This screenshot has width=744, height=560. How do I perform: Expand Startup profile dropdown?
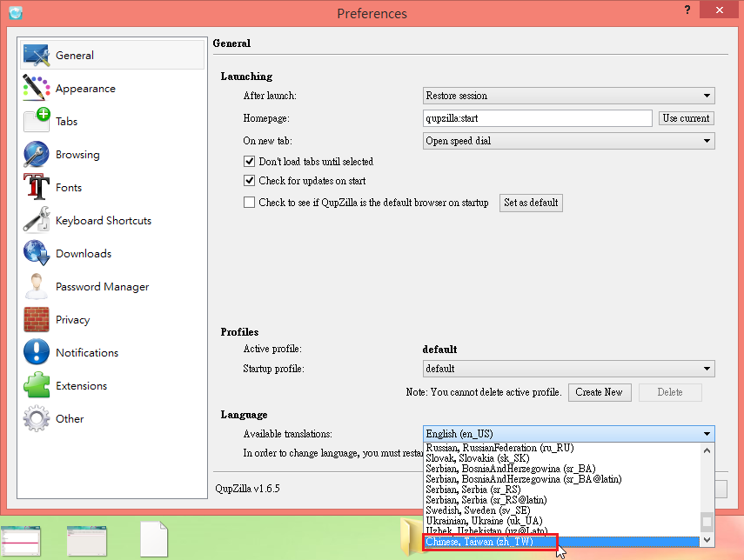[568, 369]
